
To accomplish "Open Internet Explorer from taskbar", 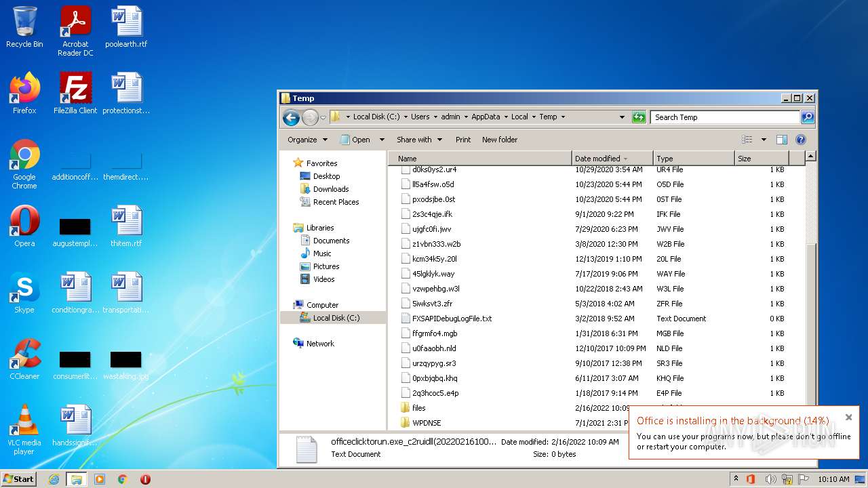I will click(54, 479).
